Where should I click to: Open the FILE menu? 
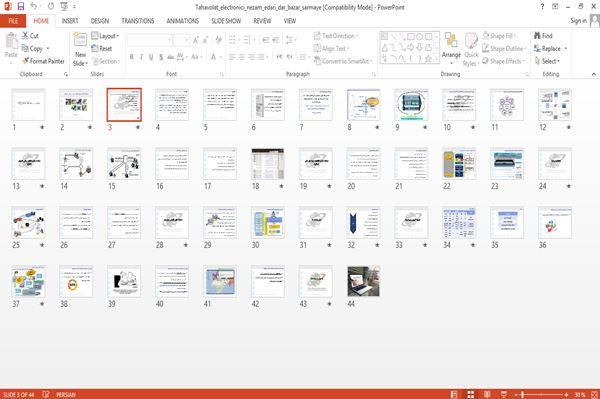13,21
